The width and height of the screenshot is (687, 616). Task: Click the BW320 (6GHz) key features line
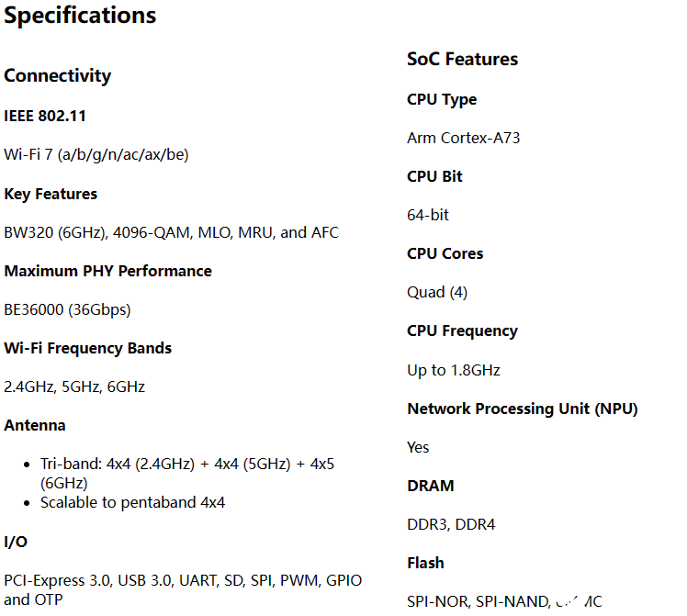(171, 232)
